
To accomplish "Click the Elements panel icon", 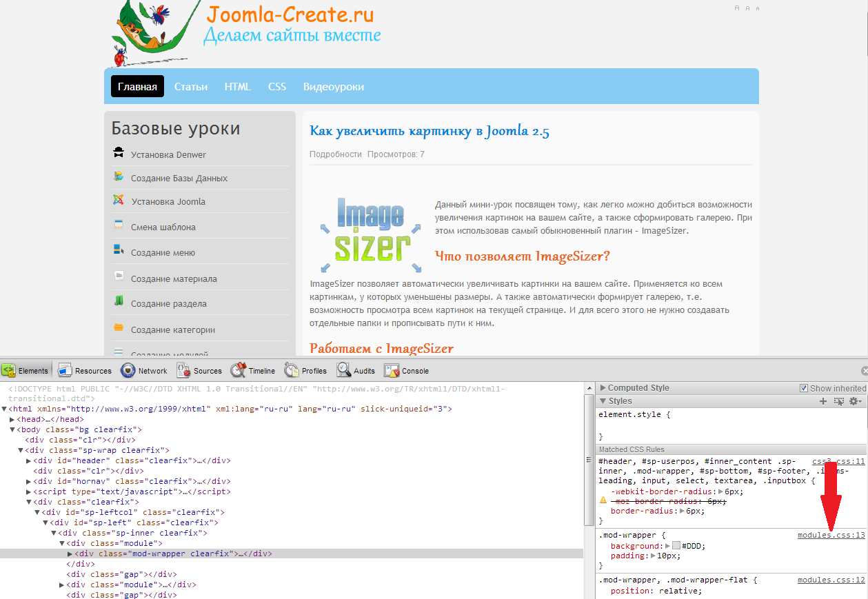I will [x=9, y=370].
